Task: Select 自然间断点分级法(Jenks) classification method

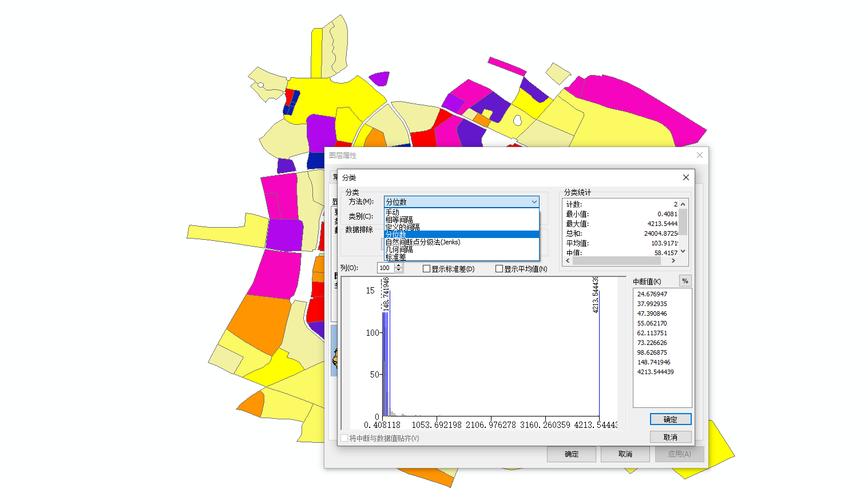Action: [x=423, y=241]
